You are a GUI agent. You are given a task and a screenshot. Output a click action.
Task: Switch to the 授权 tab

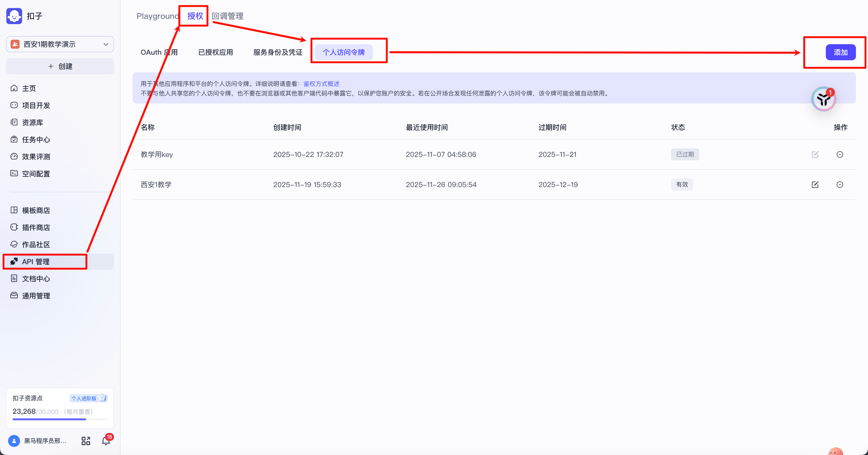[195, 16]
